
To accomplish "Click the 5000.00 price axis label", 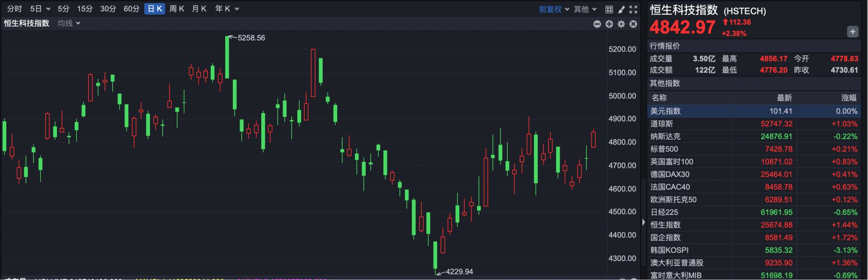I will pyautogui.click(x=623, y=96).
